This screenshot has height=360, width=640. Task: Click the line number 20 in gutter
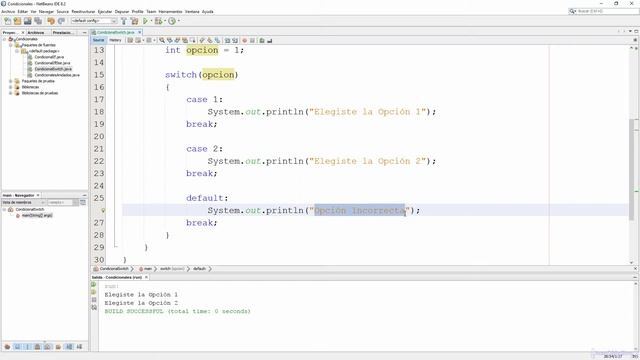point(99,137)
